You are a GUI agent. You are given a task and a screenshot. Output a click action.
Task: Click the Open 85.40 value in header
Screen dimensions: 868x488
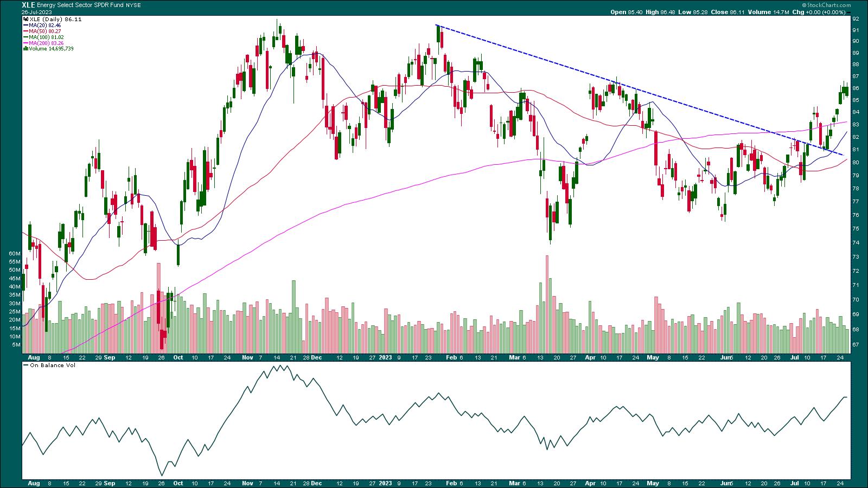[x=626, y=12]
